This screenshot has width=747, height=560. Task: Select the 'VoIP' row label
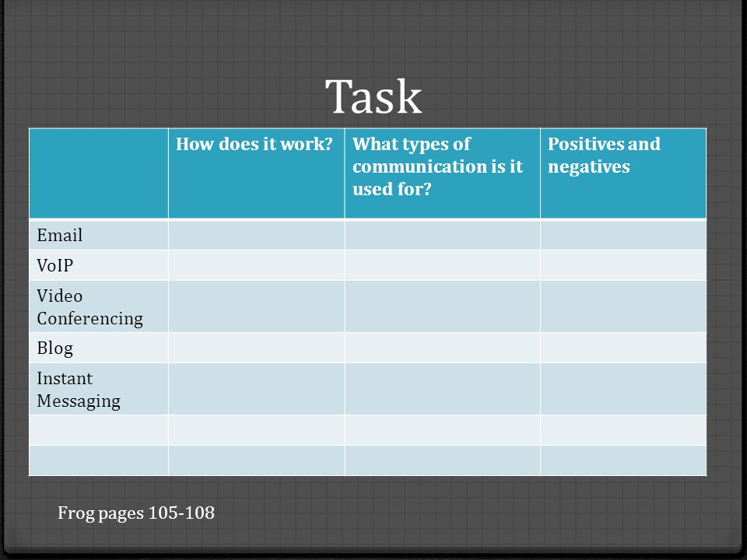54,265
